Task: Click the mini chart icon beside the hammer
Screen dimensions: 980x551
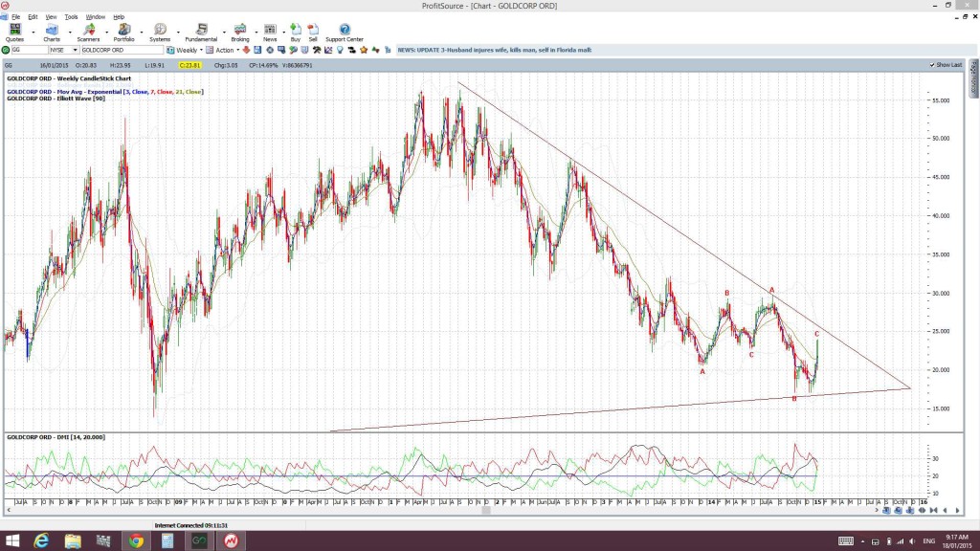Action: pyautogui.click(x=328, y=50)
